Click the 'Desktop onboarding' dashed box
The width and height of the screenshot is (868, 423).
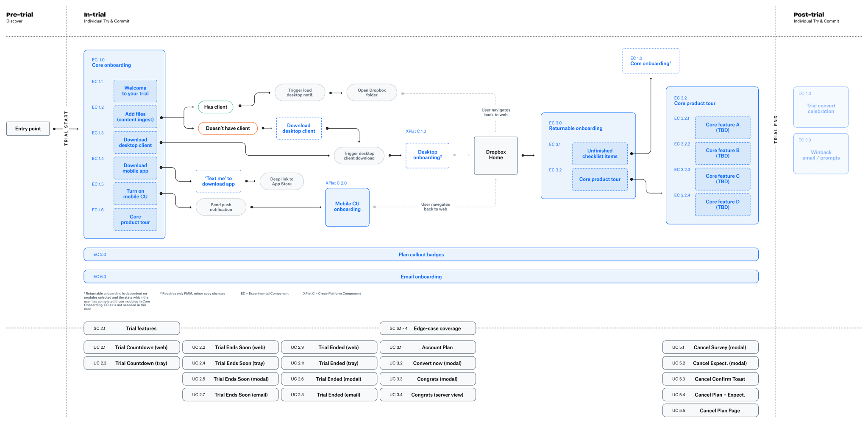(427, 155)
